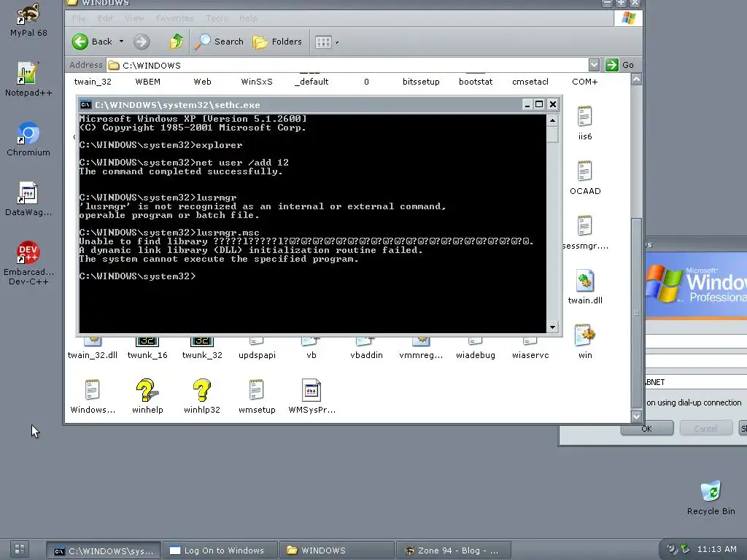Open the Favorites menu
This screenshot has height=560, width=747.
click(x=174, y=18)
